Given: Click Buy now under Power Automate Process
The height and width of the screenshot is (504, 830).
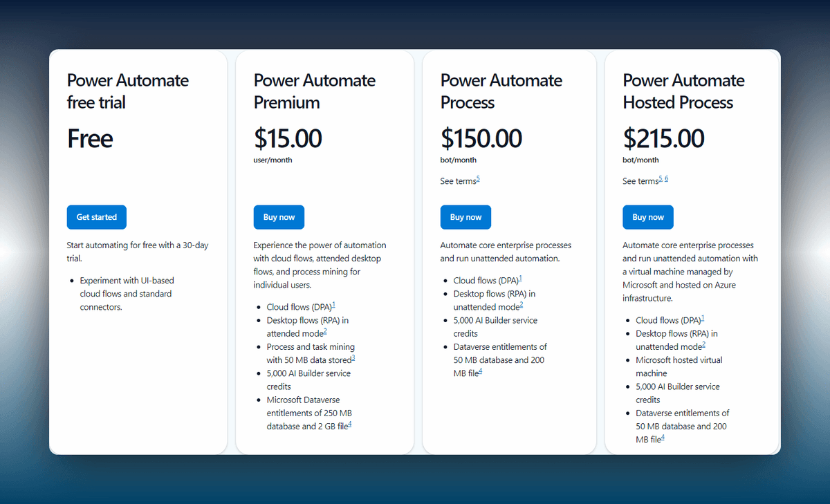Looking at the screenshot, I should (465, 217).
